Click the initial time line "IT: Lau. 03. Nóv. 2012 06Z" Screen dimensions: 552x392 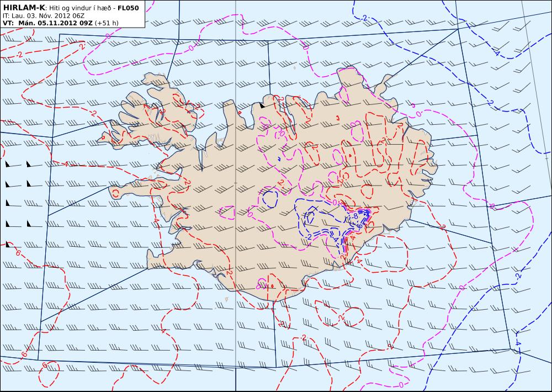[x=43, y=16]
